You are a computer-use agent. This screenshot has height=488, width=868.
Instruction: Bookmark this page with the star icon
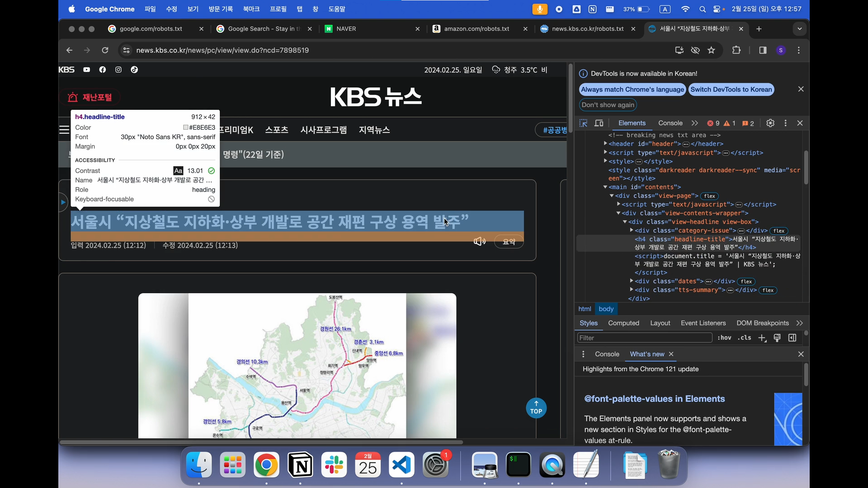pyautogui.click(x=712, y=50)
